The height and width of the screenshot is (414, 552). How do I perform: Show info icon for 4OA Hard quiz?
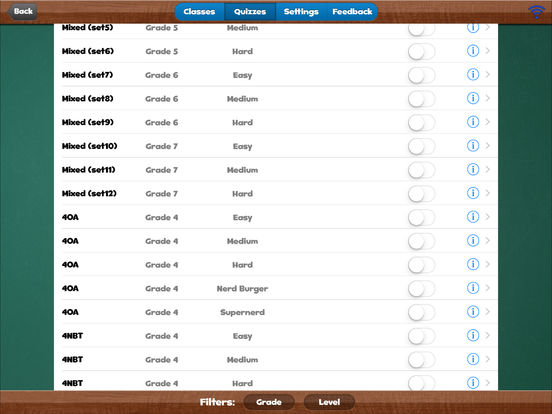473,264
